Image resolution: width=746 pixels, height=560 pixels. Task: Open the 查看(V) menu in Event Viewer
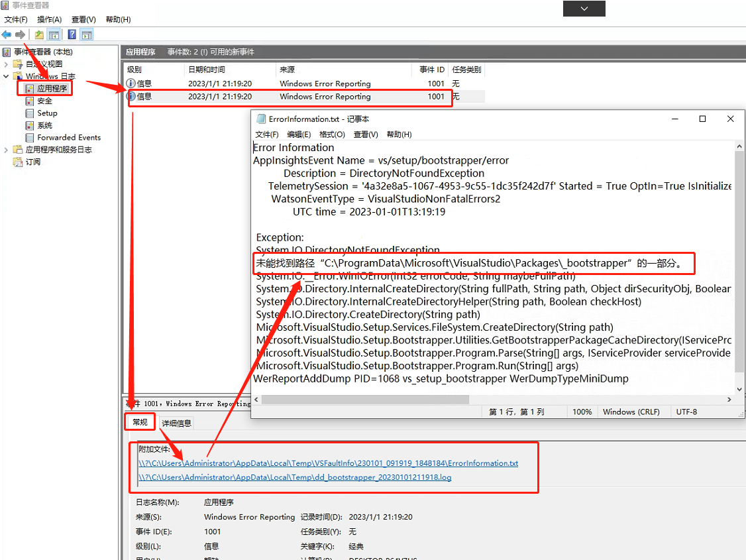pos(83,19)
